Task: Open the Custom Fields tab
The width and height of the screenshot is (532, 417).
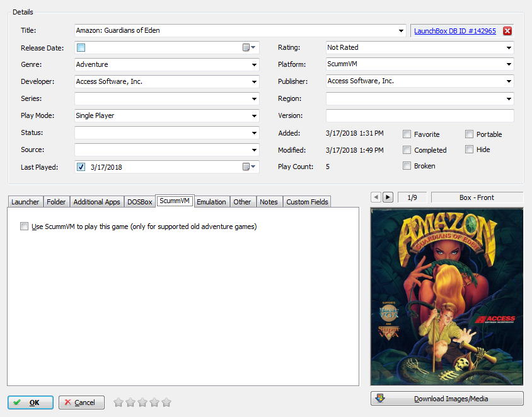Action: pos(307,202)
